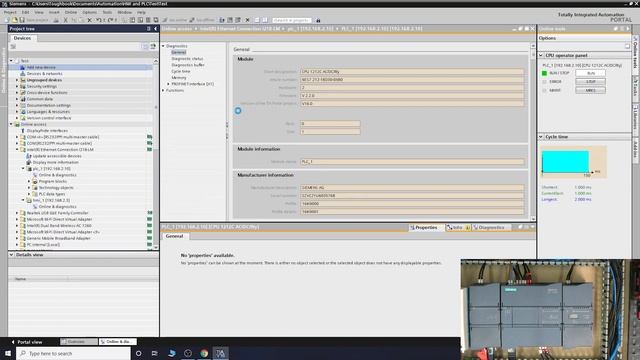Click the Print toolbar icon

coord(56,20)
